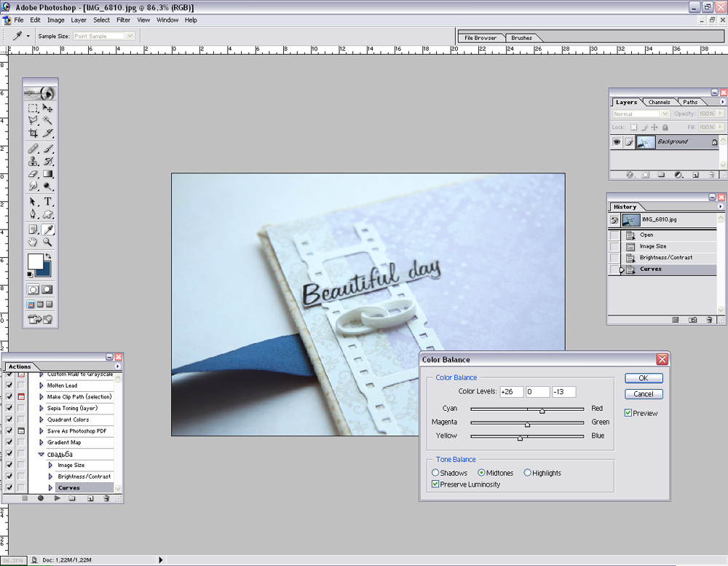Screen dimensions: 728x566
Task: Expand the Sepia Toning (layer) action
Action: [41, 408]
